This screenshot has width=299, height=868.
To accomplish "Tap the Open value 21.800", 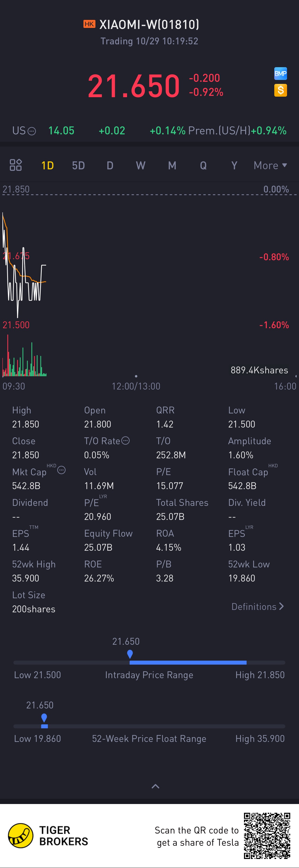I will click(x=98, y=424).
